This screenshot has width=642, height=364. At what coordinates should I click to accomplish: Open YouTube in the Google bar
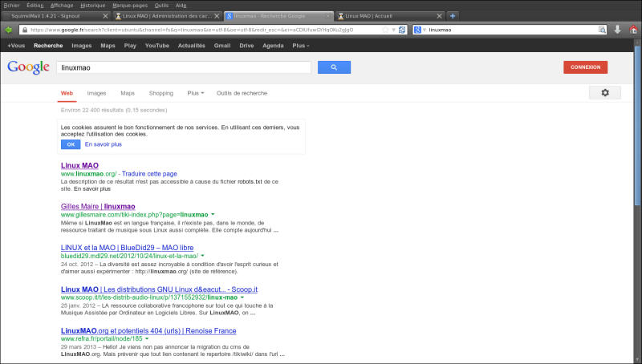point(156,46)
